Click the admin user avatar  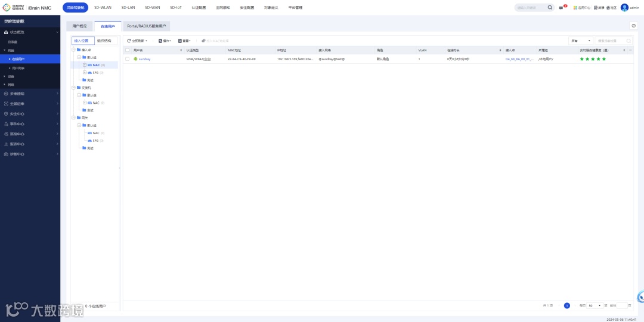[x=624, y=7]
